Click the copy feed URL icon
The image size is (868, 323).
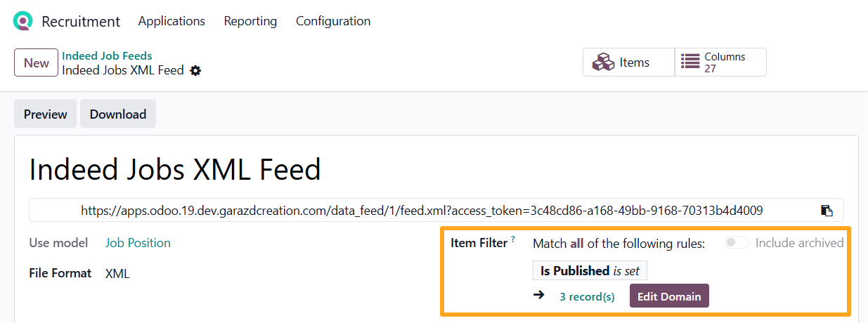[x=827, y=211]
